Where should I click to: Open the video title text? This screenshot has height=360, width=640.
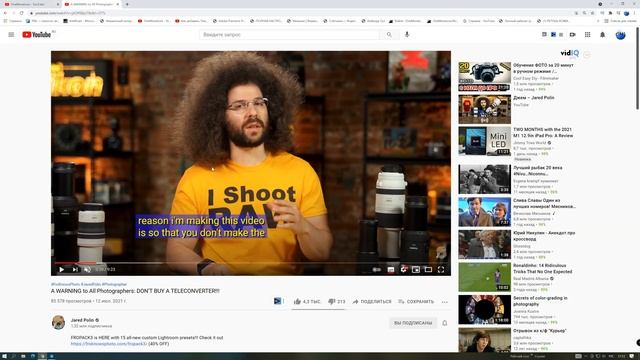click(135, 291)
